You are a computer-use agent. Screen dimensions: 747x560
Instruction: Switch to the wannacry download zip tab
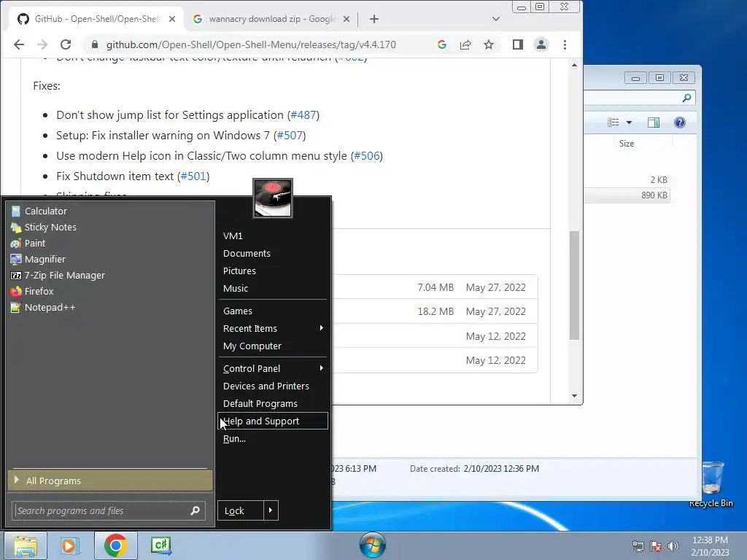pos(272,19)
